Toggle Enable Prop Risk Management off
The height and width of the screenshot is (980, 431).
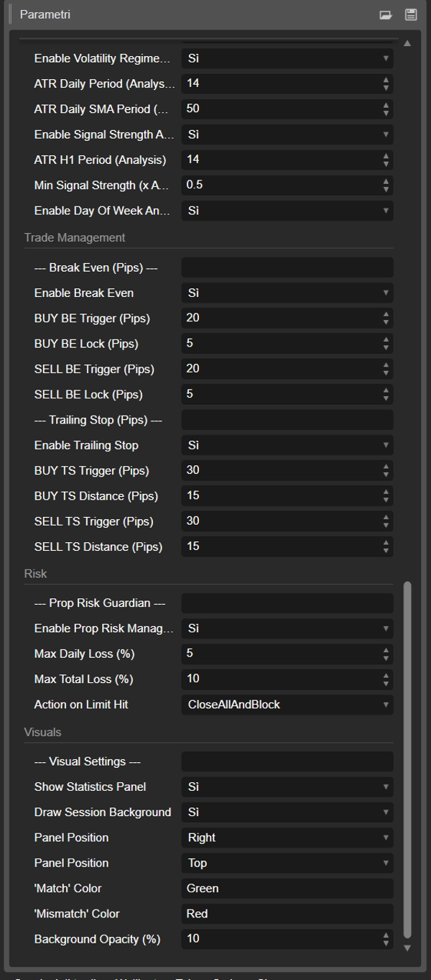[287, 628]
